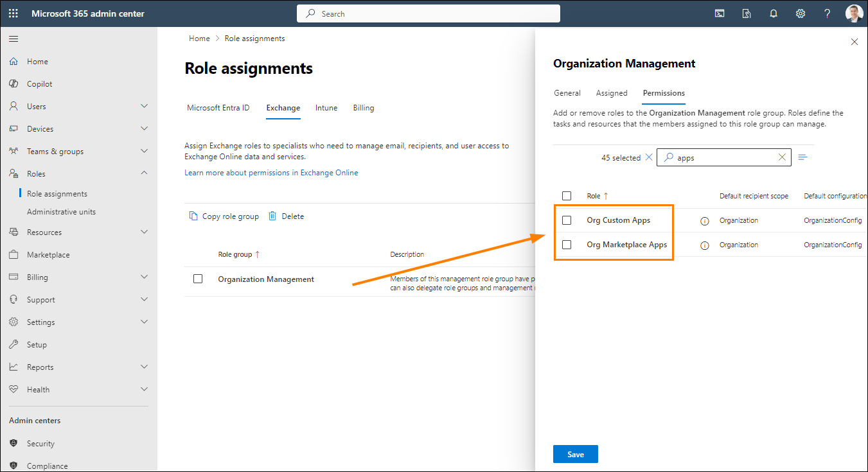Sort by Role group column
868x472 pixels.
pos(239,254)
